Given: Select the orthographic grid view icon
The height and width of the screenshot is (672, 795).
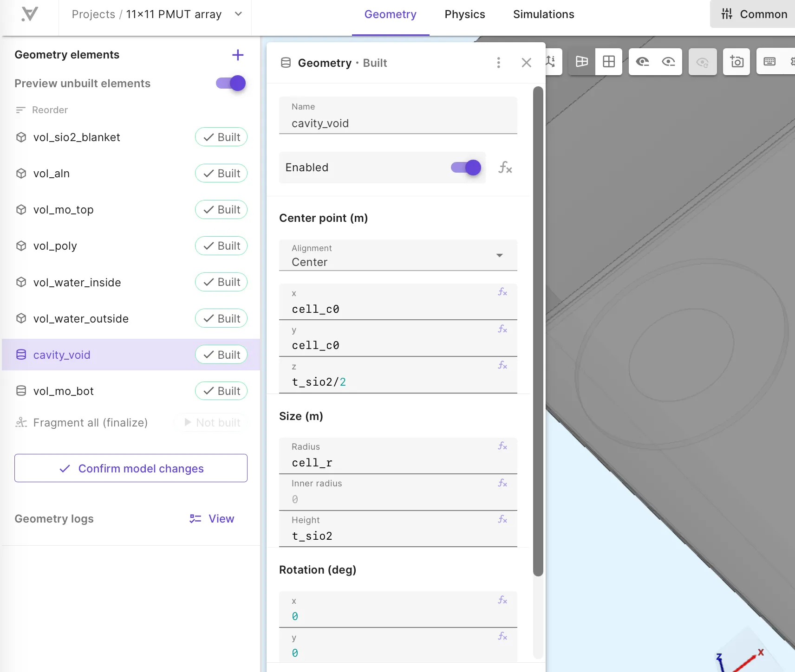Looking at the screenshot, I should pyautogui.click(x=609, y=62).
